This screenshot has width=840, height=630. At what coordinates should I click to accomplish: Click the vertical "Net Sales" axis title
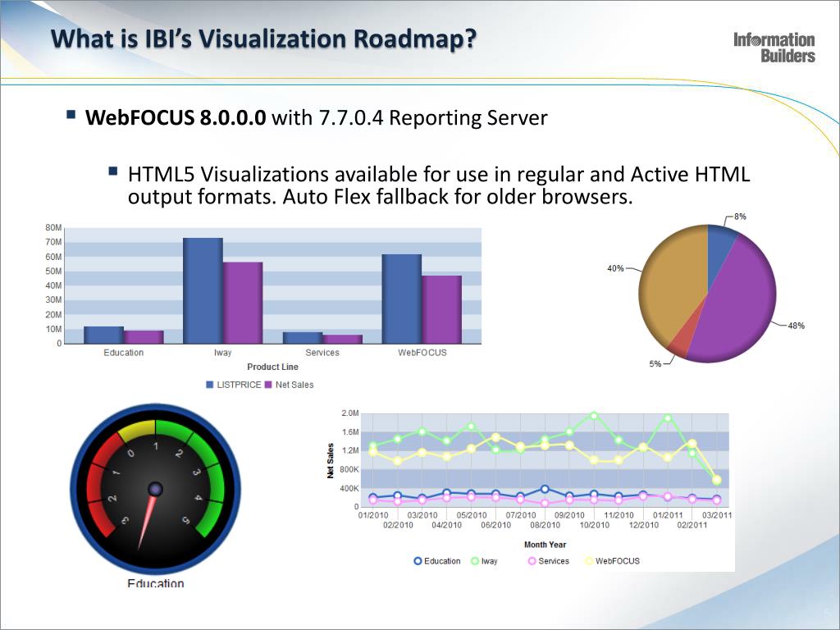pos(330,461)
